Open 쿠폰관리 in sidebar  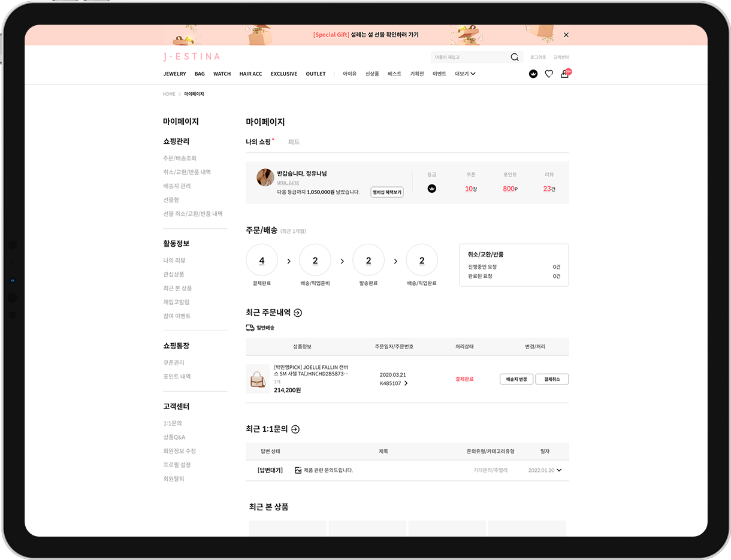(174, 363)
